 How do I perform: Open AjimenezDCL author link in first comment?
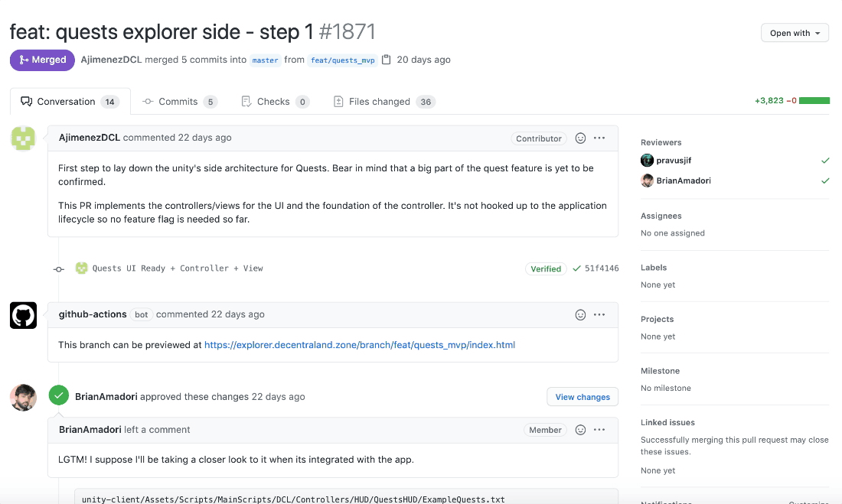(89, 138)
